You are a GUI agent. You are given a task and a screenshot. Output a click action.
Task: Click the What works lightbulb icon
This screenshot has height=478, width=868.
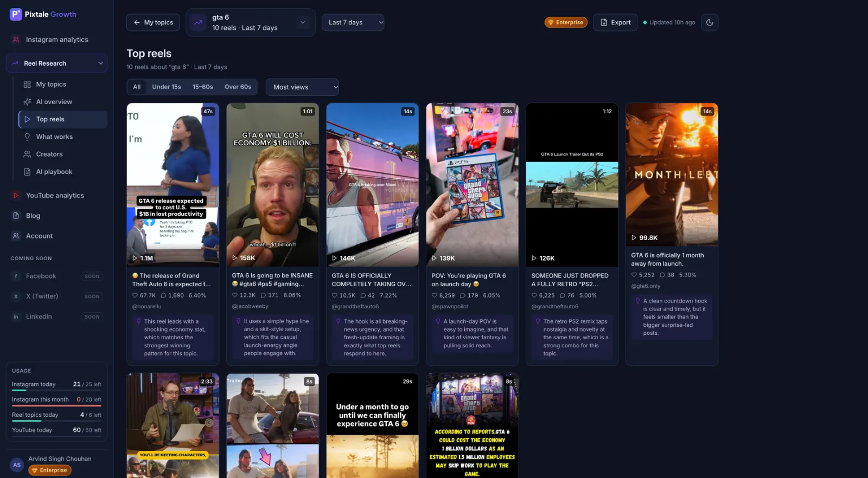pyautogui.click(x=27, y=137)
